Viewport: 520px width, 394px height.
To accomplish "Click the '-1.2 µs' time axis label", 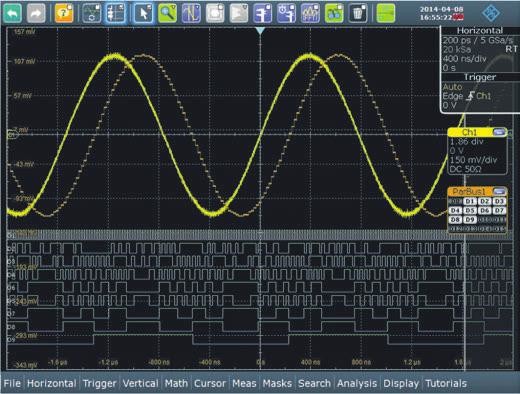I will point(108,362).
